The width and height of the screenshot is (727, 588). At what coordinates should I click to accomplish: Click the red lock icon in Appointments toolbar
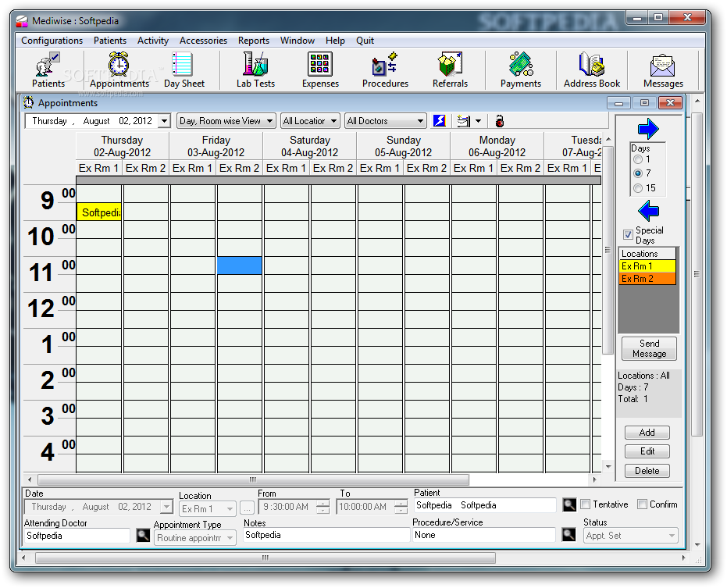(499, 121)
